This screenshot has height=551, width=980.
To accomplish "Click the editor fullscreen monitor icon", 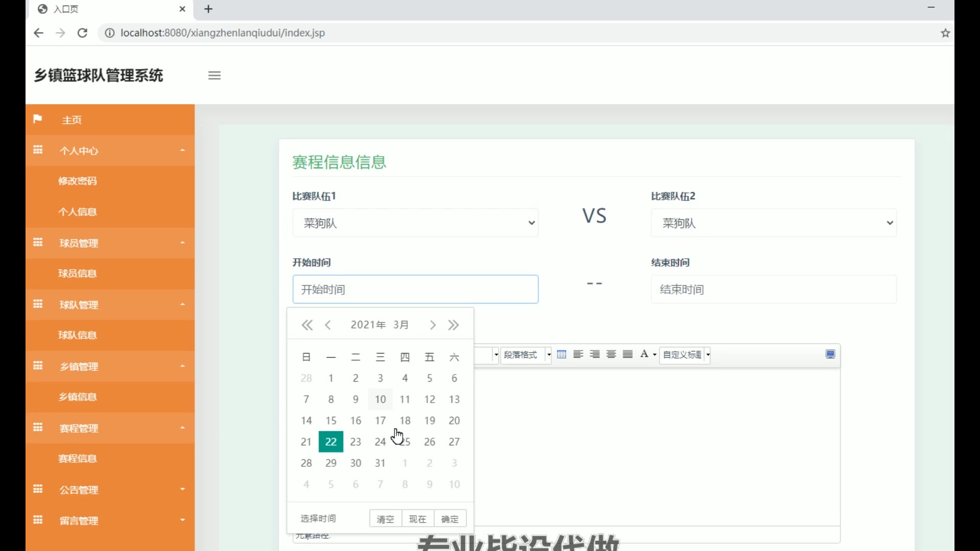I will pyautogui.click(x=830, y=355).
